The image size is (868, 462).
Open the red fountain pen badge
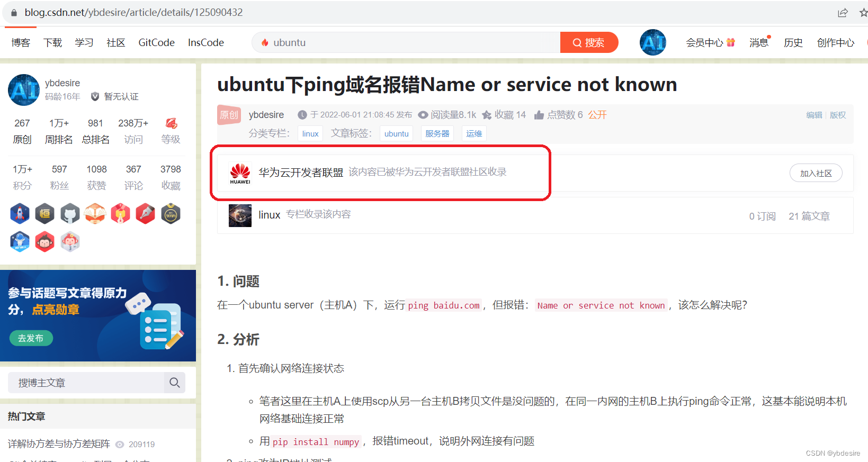pyautogui.click(x=146, y=214)
